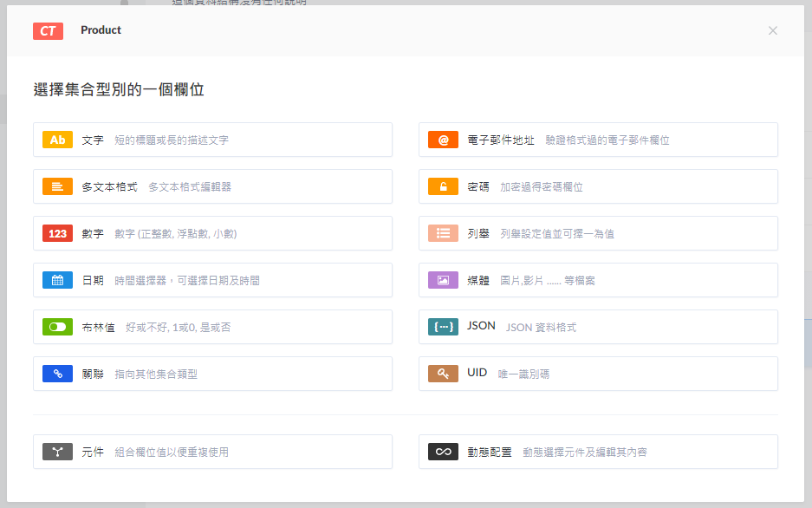Select the orange 多文本格式 rich text icon

coord(57,186)
